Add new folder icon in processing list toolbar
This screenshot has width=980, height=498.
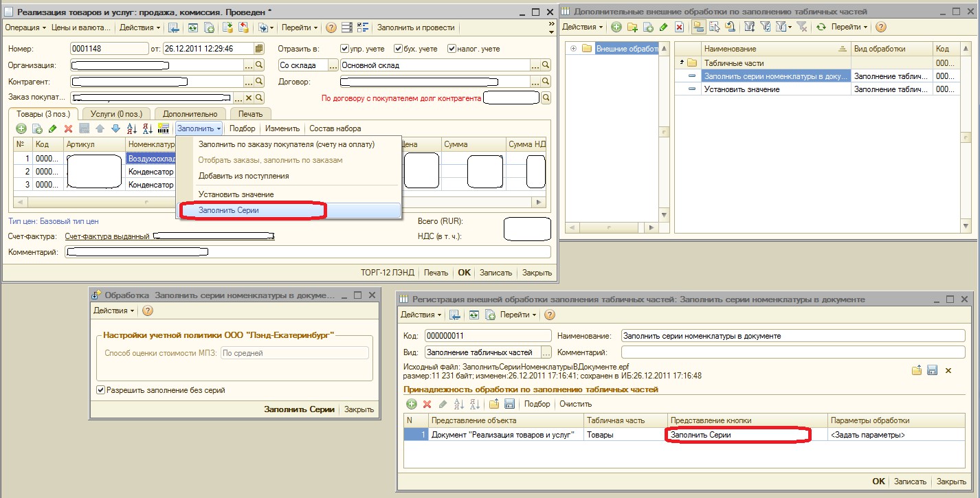coord(632,27)
